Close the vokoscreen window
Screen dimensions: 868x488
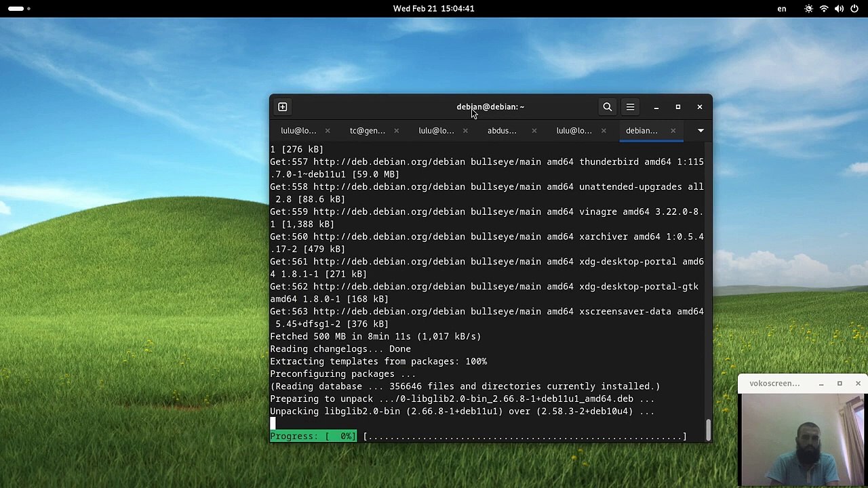pyautogui.click(x=858, y=384)
